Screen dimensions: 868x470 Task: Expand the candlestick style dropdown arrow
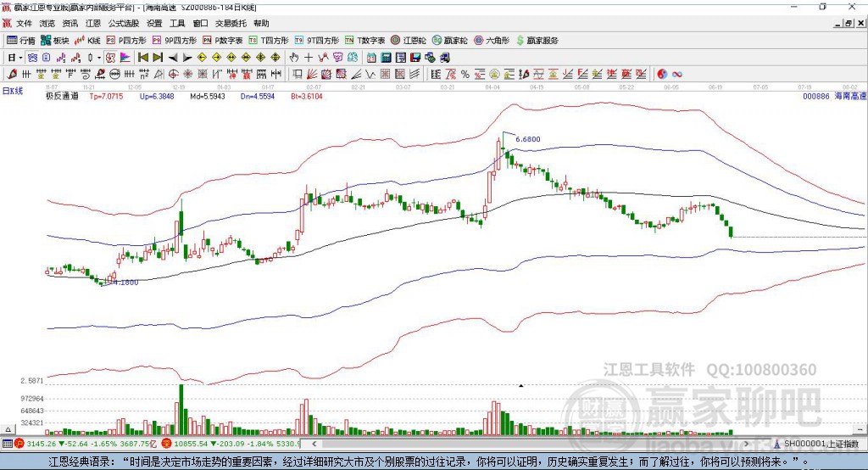pos(99,58)
